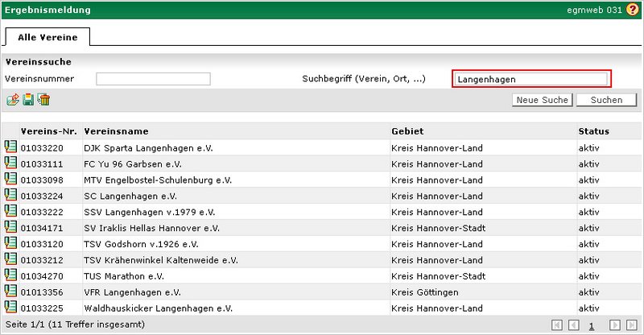Open record icon for SC Langenhagen e.V.
This screenshot has height=335, width=644.
tap(10, 195)
